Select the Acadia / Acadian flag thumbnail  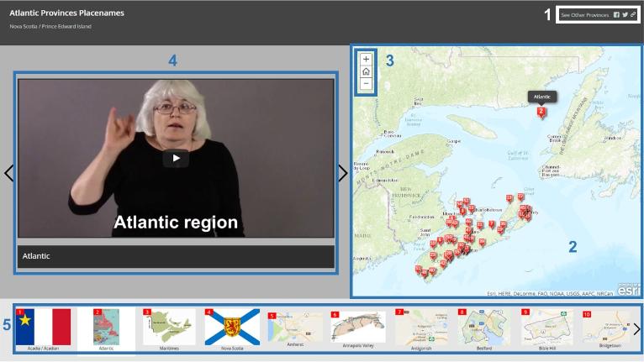point(43,329)
